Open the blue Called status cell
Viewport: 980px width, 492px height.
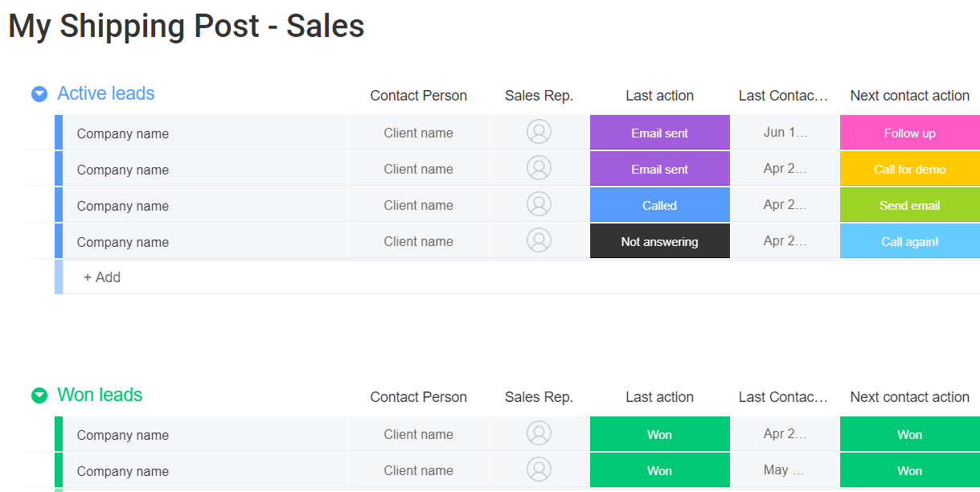(x=660, y=205)
